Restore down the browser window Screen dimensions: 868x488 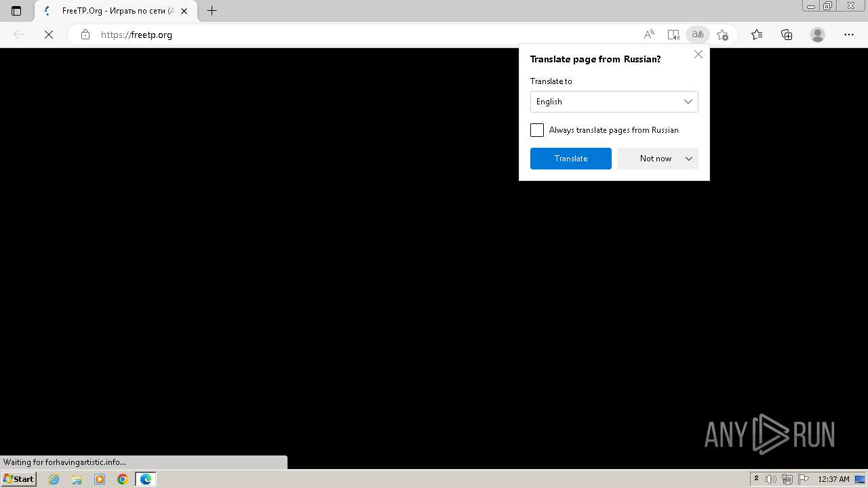(828, 6)
